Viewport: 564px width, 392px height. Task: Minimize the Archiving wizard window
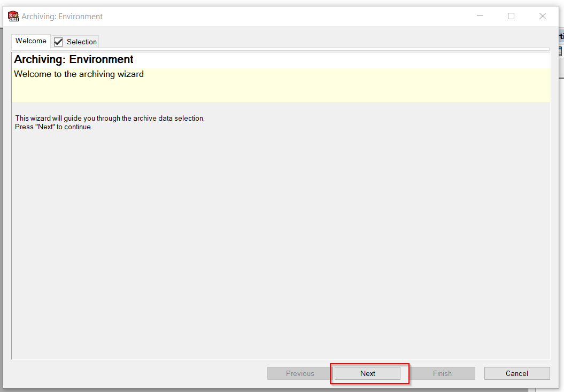pyautogui.click(x=480, y=17)
